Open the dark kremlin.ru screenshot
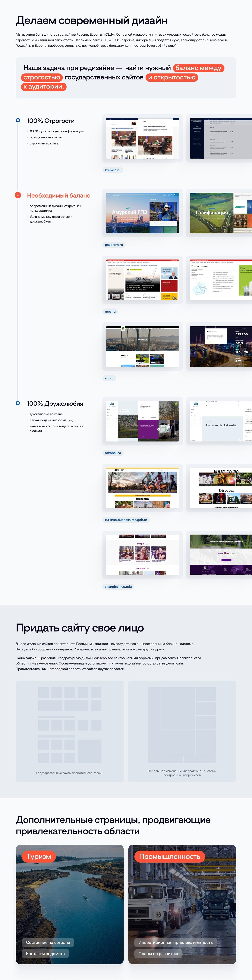This screenshot has height=980, width=252. (221, 138)
